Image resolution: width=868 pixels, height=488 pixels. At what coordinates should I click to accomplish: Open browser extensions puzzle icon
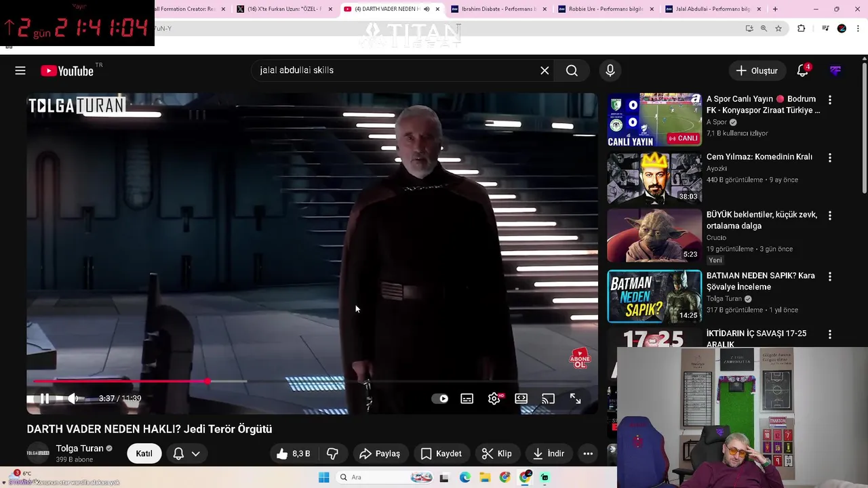(802, 28)
